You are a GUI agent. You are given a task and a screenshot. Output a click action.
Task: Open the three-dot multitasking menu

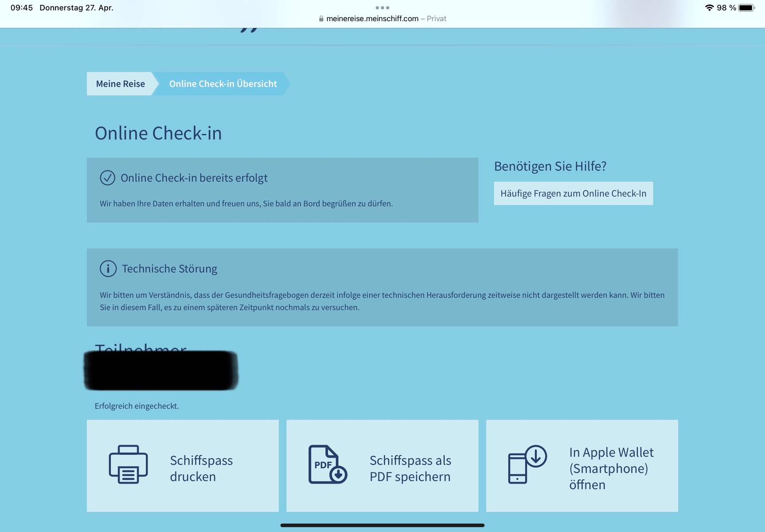pos(382,8)
